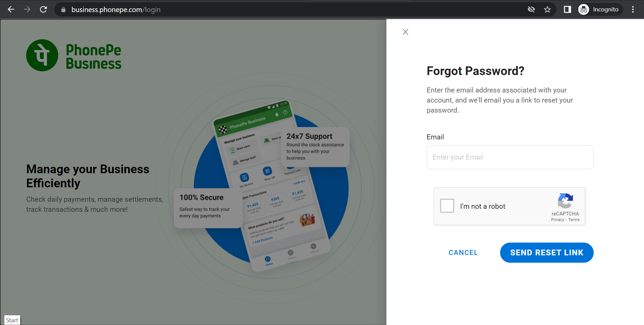Viewport: 644px width, 325px height.
Task: Check the I'm not a robot checkbox
Action: [x=447, y=206]
